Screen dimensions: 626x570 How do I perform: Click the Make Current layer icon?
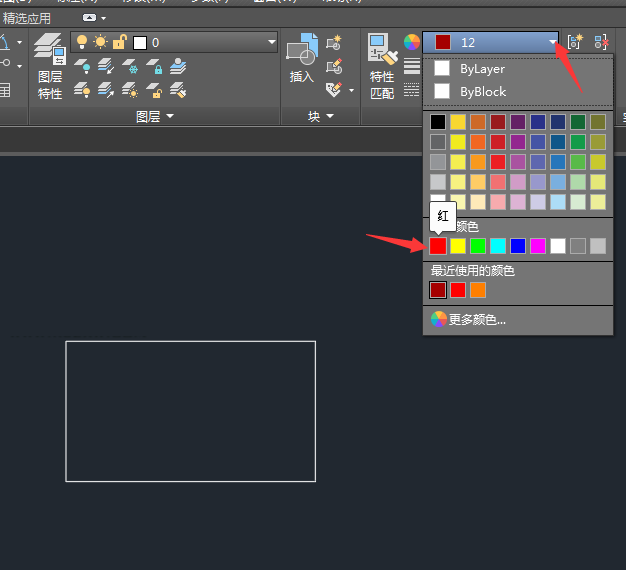(x=178, y=66)
